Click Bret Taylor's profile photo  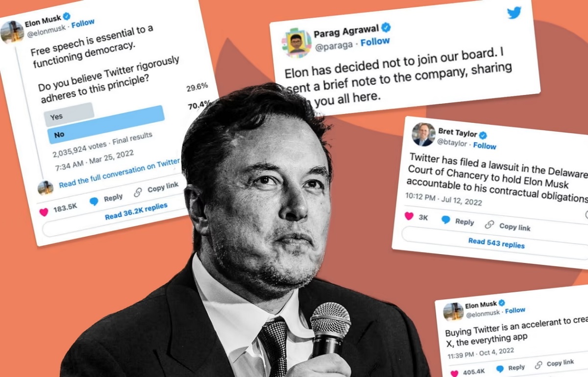click(x=423, y=135)
